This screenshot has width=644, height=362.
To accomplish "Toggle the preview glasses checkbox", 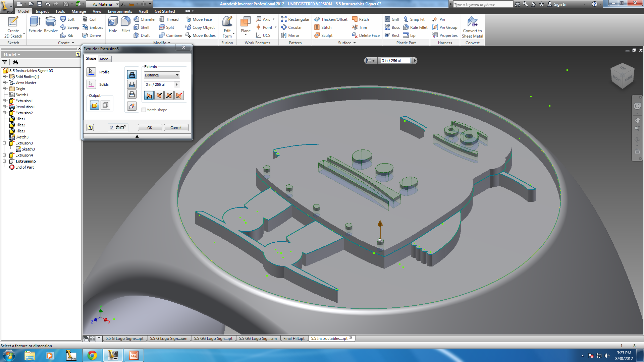I will [x=112, y=127].
